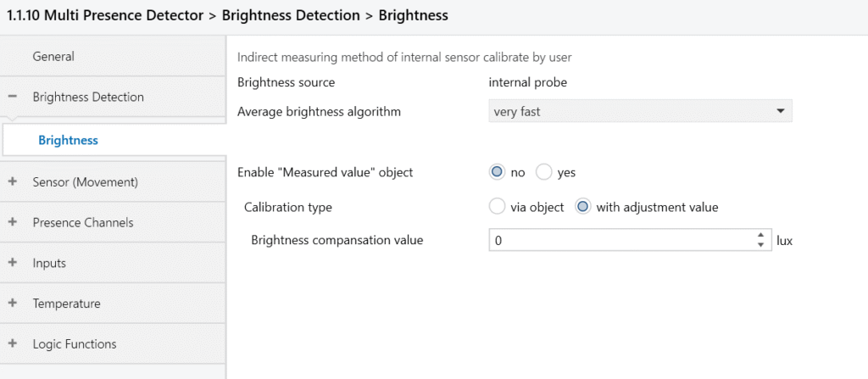Choose 'with adjustment value' calibration type
Image resolution: width=868 pixels, height=379 pixels.
tap(583, 207)
